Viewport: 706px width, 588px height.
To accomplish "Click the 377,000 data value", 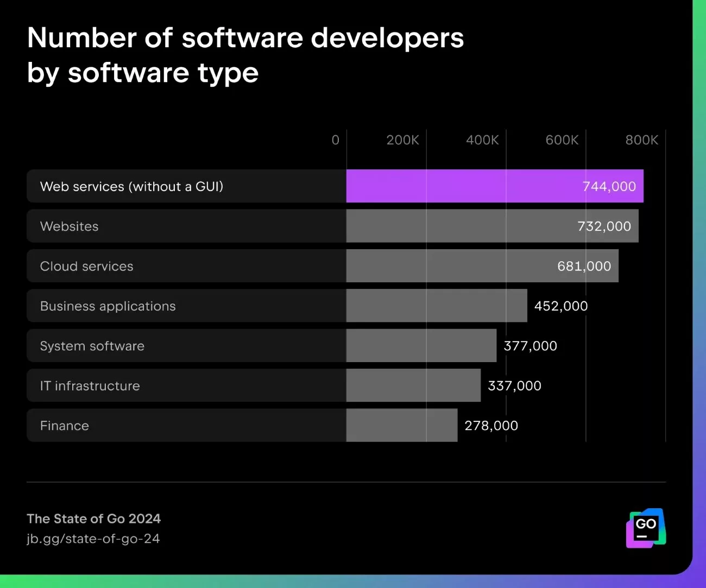I will [530, 346].
